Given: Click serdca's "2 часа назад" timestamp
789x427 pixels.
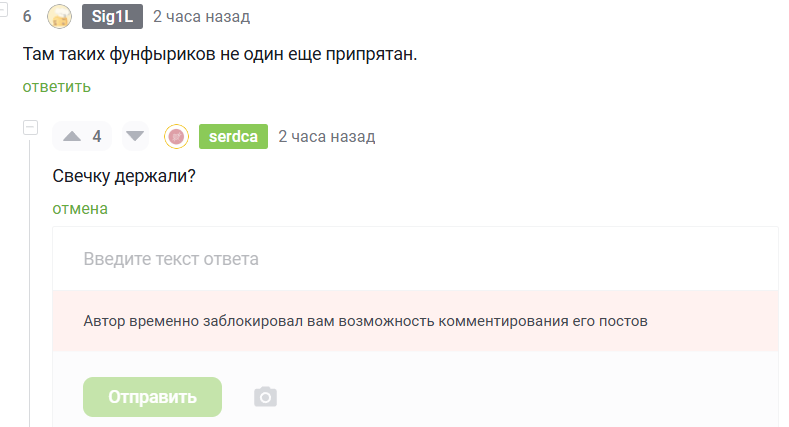Looking at the screenshot, I should 327,136.
